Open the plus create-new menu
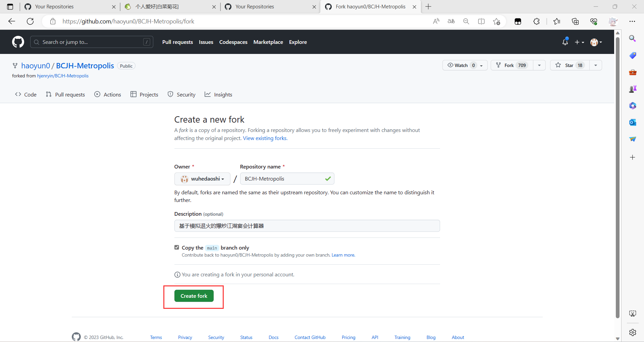Screen dimensions: 644x342 (579, 42)
